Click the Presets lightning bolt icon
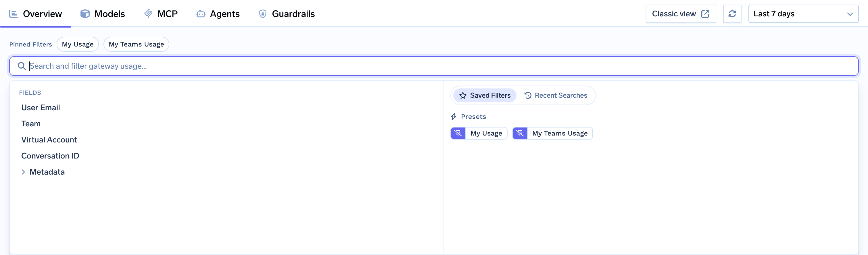868x255 pixels. click(454, 117)
